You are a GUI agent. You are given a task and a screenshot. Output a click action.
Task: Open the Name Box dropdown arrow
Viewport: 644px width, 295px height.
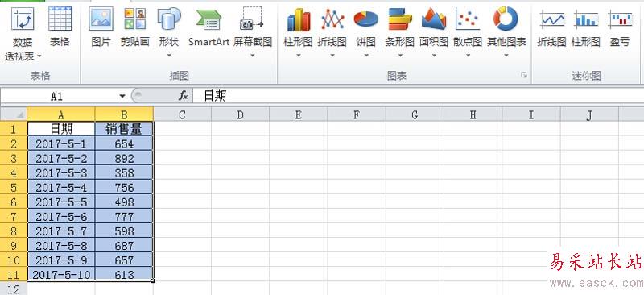(x=122, y=96)
